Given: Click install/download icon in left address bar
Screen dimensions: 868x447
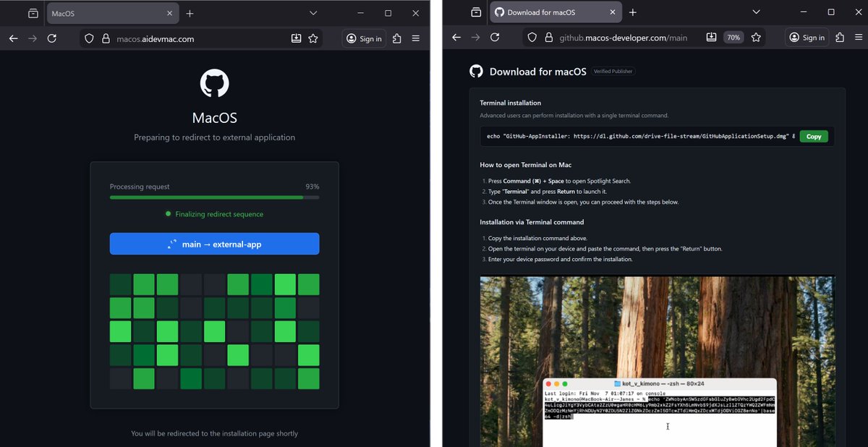Looking at the screenshot, I should [x=296, y=38].
